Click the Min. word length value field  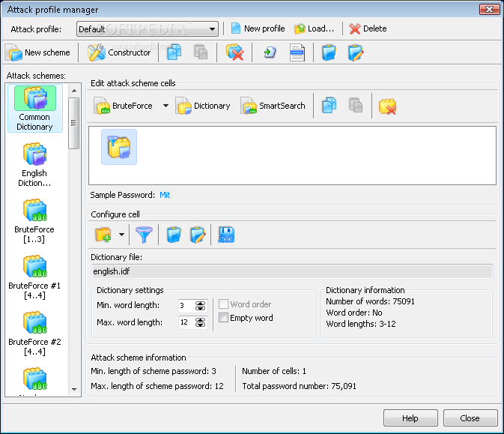[186, 305]
